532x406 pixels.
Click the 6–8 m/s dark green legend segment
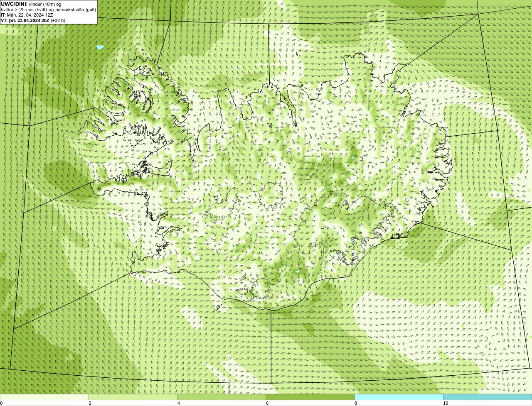[310, 397]
